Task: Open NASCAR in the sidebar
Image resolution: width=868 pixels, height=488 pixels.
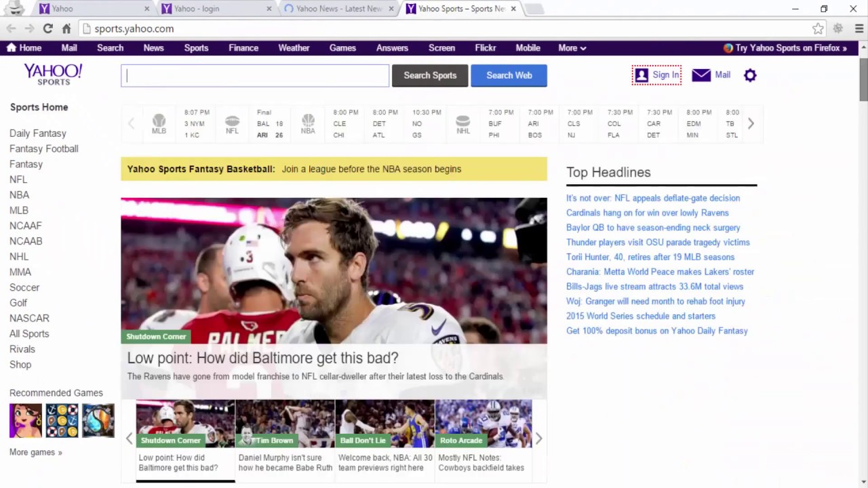Action: (29, 319)
